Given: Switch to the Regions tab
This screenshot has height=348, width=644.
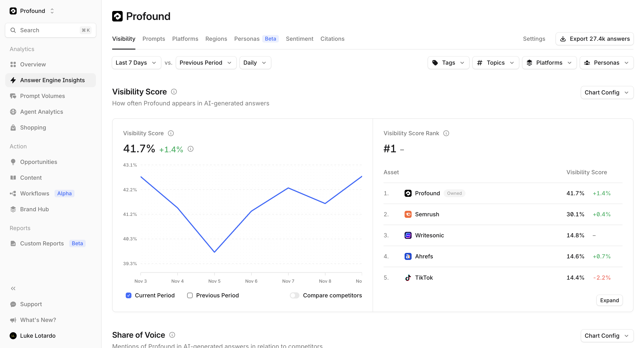Looking at the screenshot, I should [216, 39].
